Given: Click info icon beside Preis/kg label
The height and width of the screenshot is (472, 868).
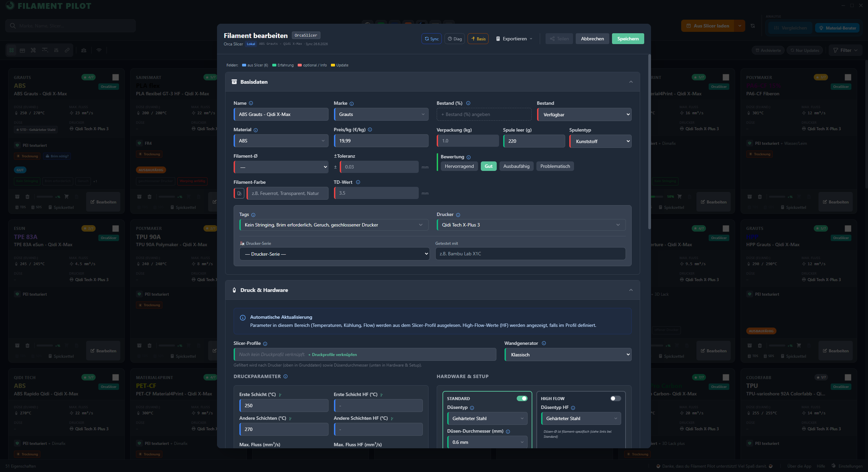Looking at the screenshot, I should click(370, 130).
